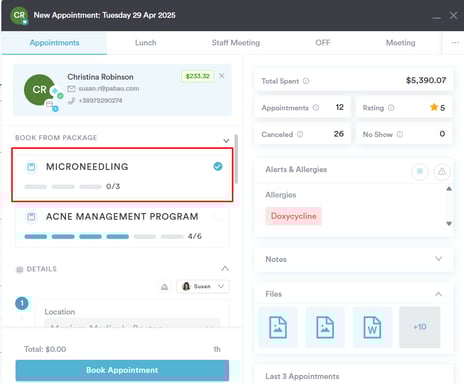
Task: Click the Microneedling 0/3 progress bar
Action: click(x=63, y=187)
